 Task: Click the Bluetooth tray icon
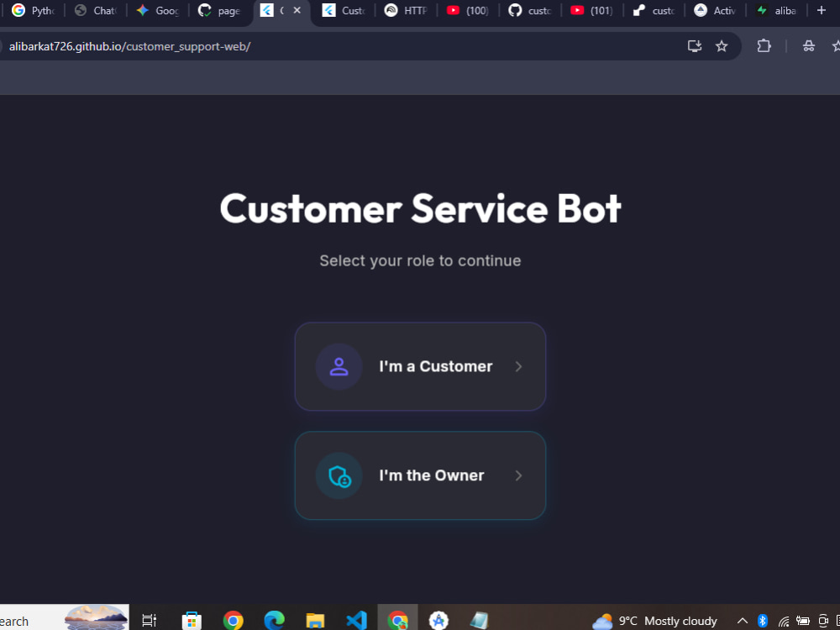[x=763, y=621]
